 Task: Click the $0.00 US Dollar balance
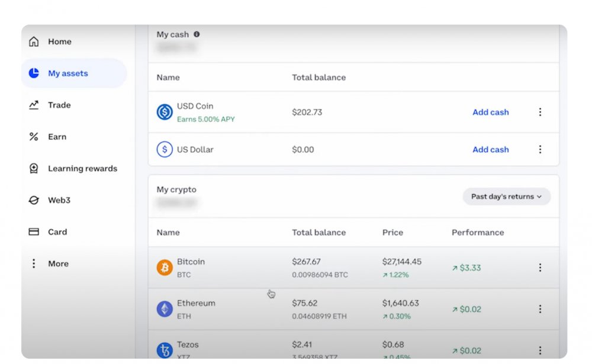point(303,150)
